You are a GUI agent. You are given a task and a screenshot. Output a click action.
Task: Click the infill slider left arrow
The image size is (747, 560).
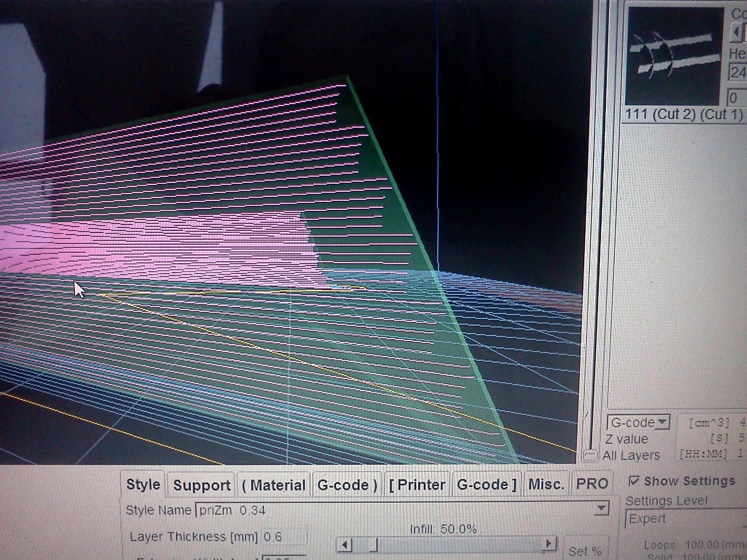(x=344, y=545)
